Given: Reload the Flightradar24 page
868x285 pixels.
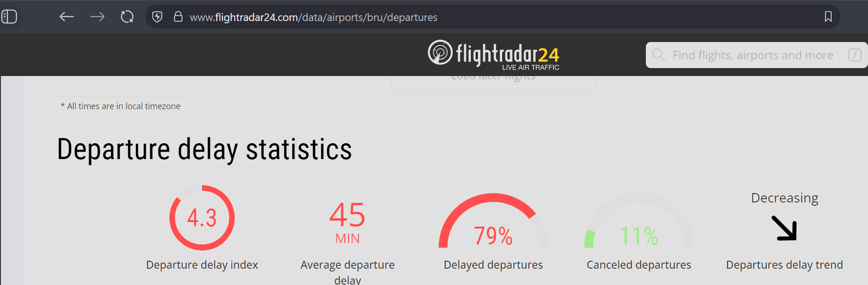Looking at the screenshot, I should click(127, 17).
